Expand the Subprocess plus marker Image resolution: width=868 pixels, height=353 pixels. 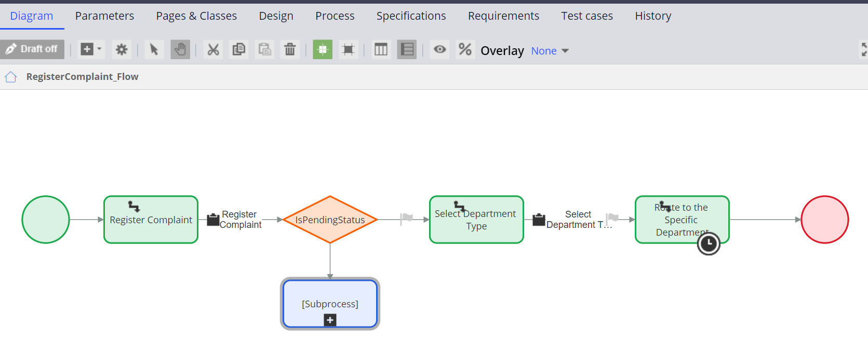point(330,320)
